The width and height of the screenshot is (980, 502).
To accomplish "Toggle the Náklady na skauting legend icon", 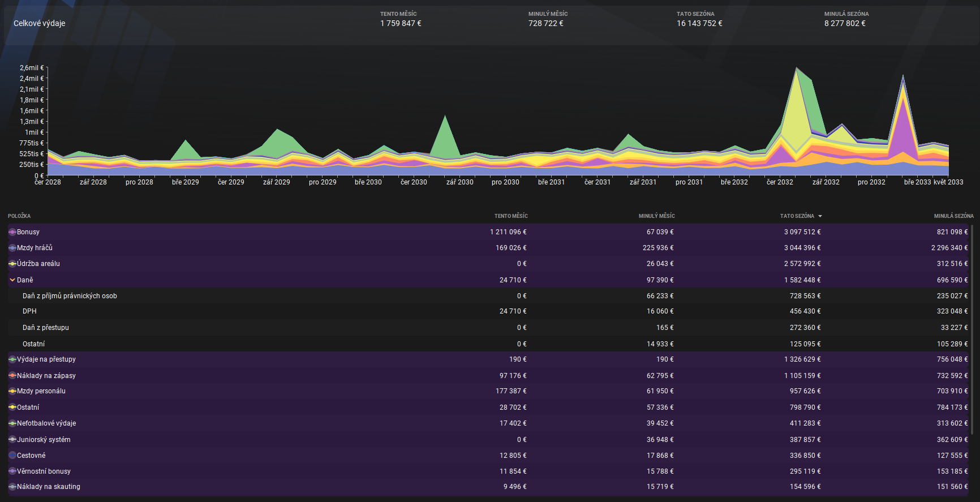I will pos(12,487).
